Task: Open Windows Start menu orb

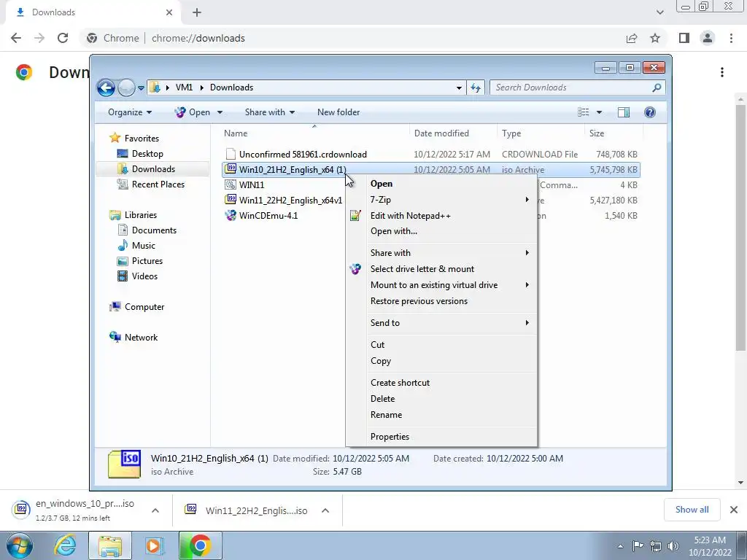Action: coord(19,545)
